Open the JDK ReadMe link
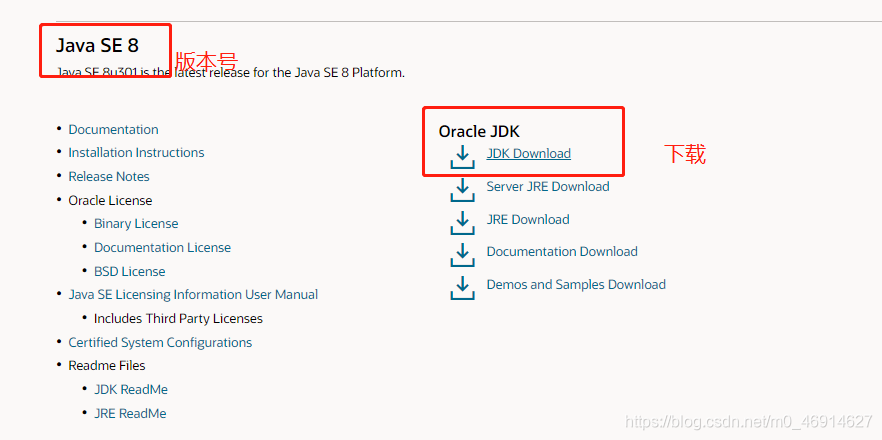Image resolution: width=882 pixels, height=440 pixels. point(131,390)
